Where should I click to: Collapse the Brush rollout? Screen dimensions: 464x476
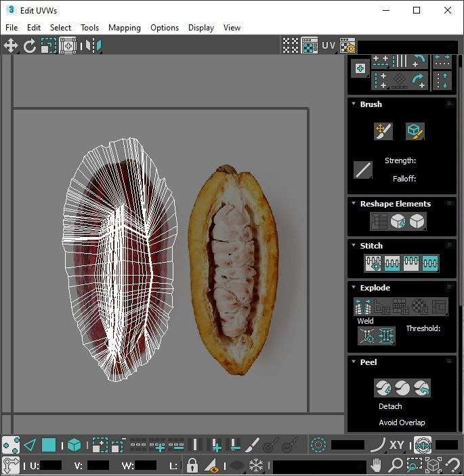click(354, 104)
